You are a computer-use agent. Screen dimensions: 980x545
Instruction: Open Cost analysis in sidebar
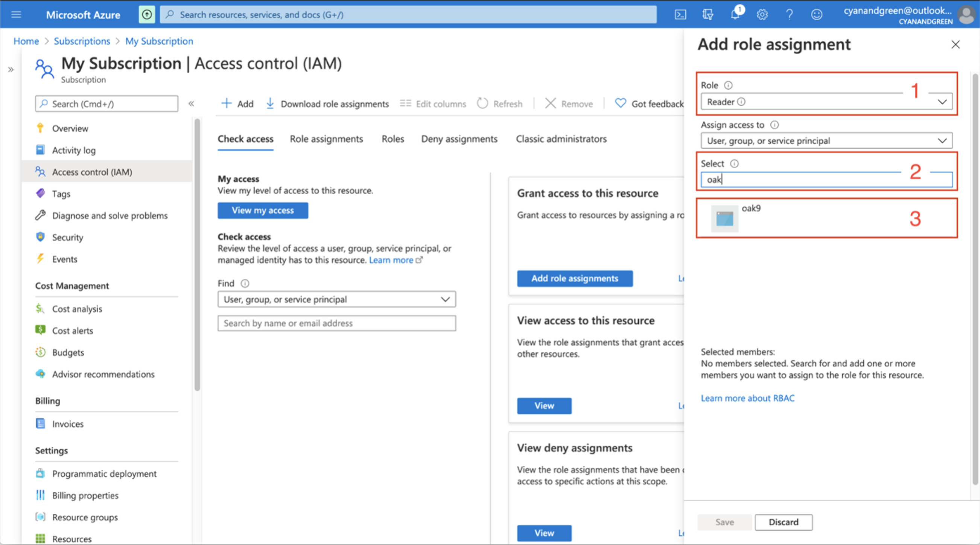coord(77,309)
